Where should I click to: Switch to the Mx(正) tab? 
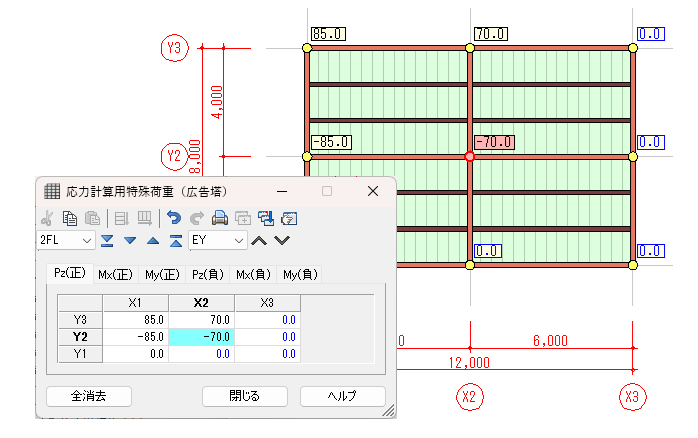pos(115,275)
